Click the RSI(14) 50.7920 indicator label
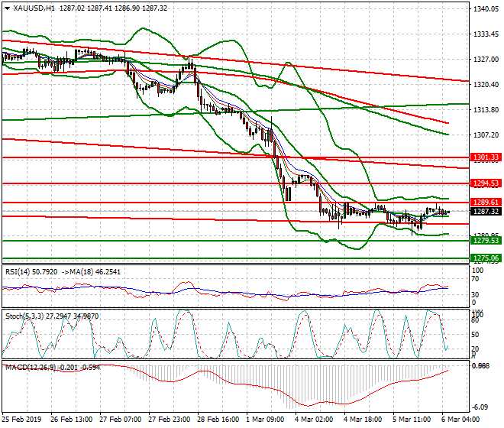Viewport: 504px width, 428px height. (x=31, y=272)
